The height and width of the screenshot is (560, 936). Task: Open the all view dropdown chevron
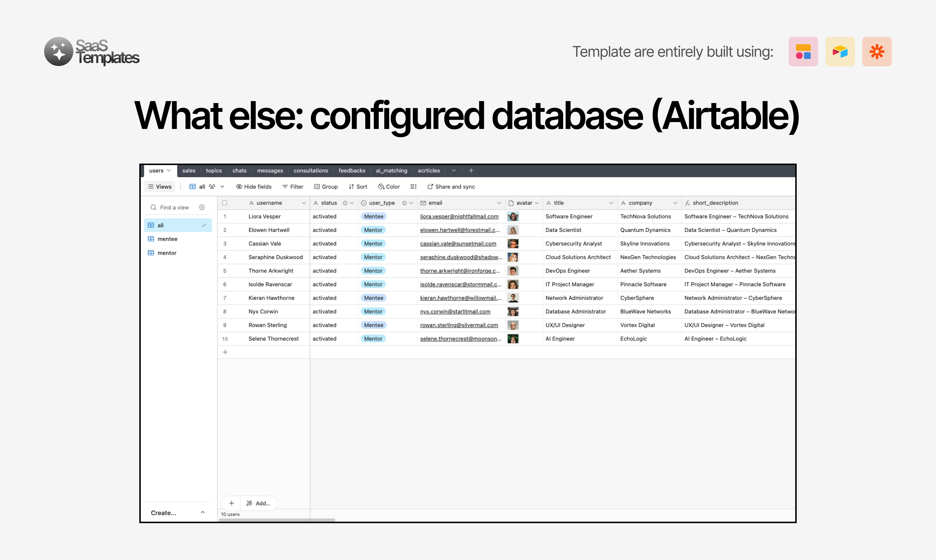point(222,186)
